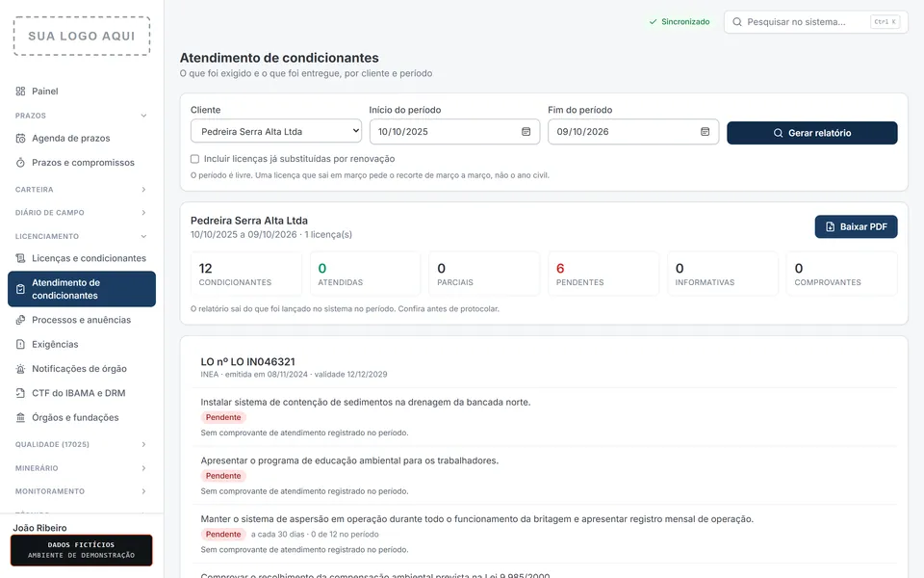
Task: Open the Cliente dropdown Pedreira Serra Alta Ltda
Action: (x=276, y=131)
